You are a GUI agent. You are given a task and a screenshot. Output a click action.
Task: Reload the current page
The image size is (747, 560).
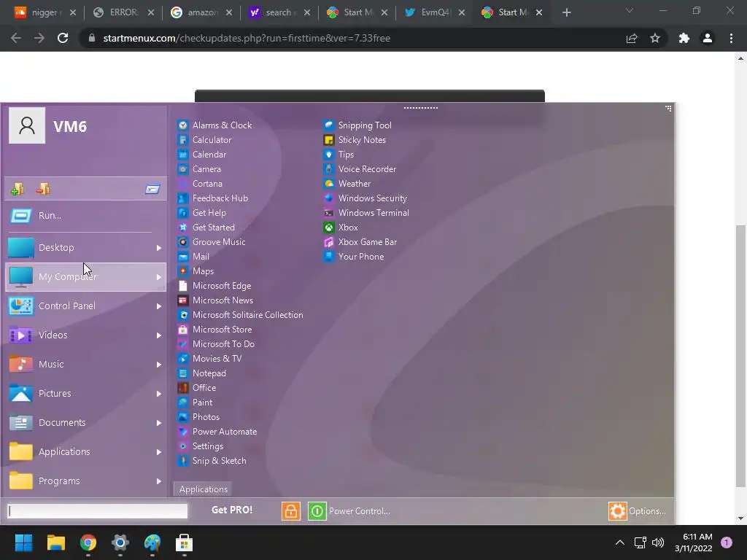[63, 38]
